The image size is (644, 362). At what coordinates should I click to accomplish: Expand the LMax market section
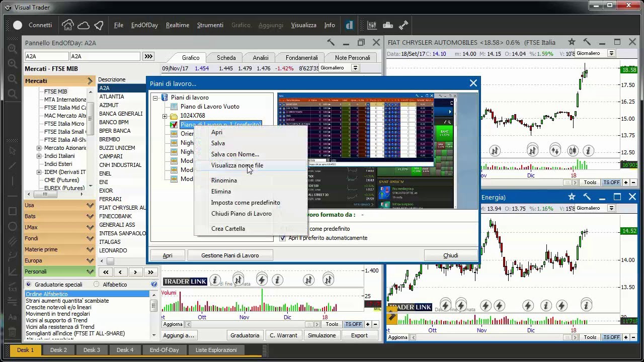point(59,227)
